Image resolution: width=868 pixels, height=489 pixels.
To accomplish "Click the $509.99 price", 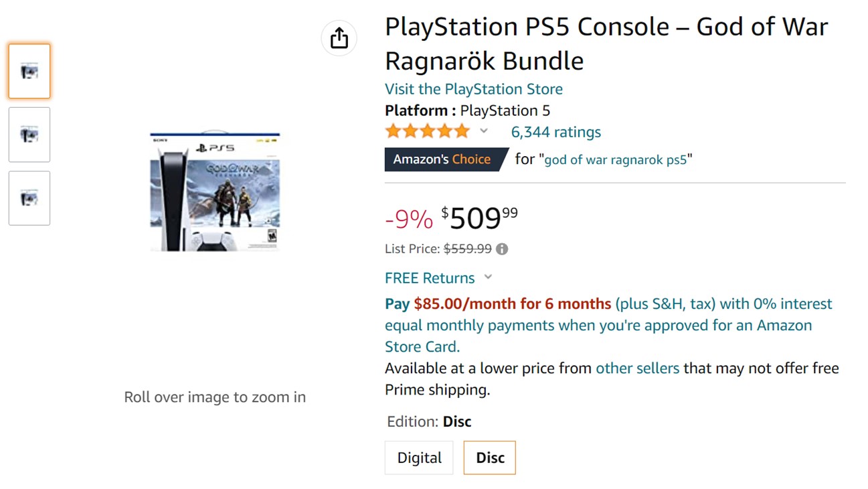I will tap(479, 218).
